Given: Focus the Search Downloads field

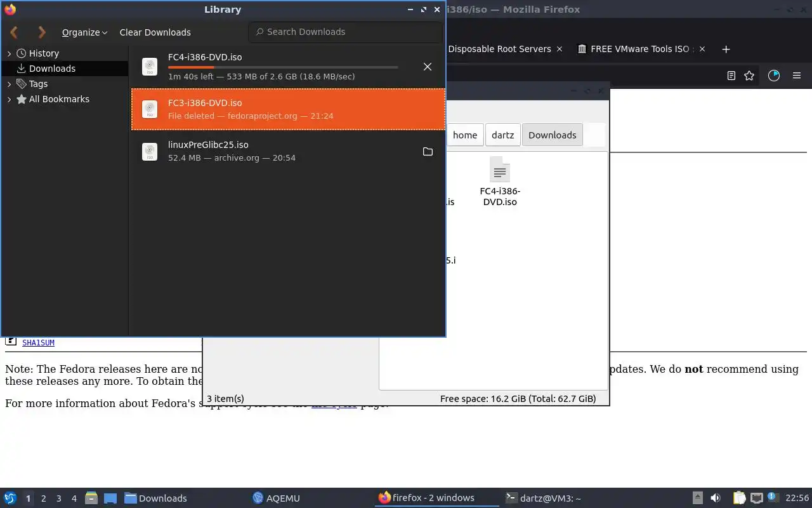Looking at the screenshot, I should [x=345, y=32].
